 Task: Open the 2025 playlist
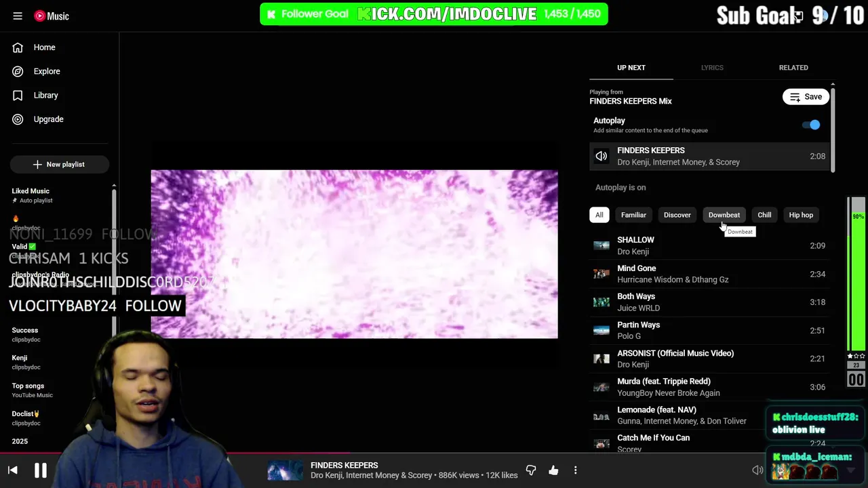tap(20, 441)
